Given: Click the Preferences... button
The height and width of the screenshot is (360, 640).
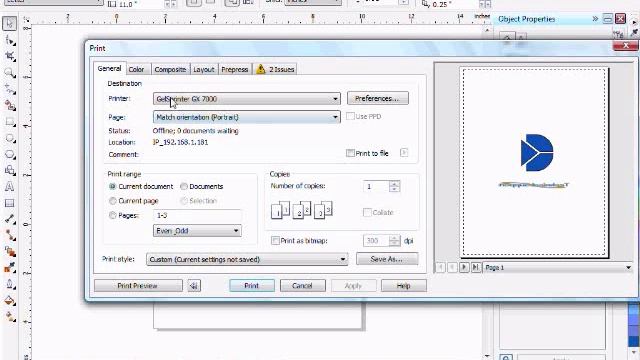Looking at the screenshot, I should (x=378, y=98).
